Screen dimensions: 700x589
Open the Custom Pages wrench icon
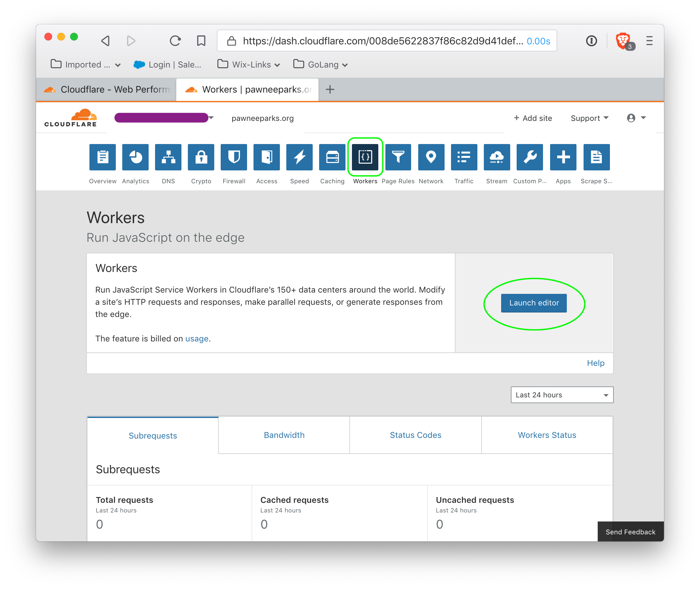[x=530, y=157]
